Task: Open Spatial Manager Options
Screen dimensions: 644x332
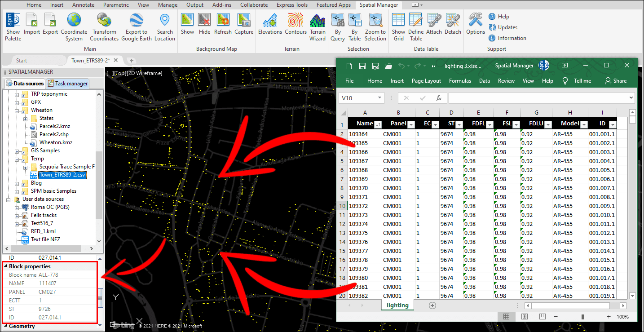Action: [475, 24]
